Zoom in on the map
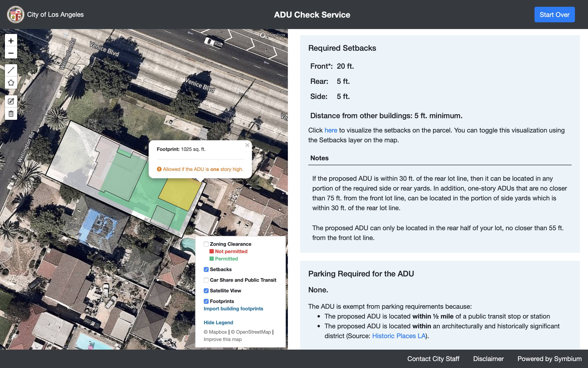Screen dimensions: 588x368 coord(11,40)
